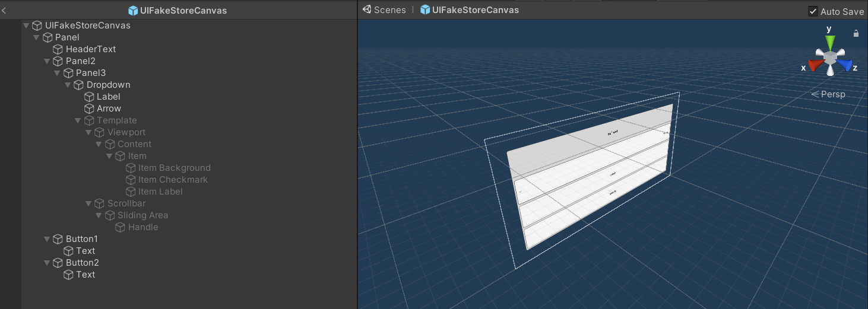
Task: Click the Button1 cube icon
Action: (58, 239)
